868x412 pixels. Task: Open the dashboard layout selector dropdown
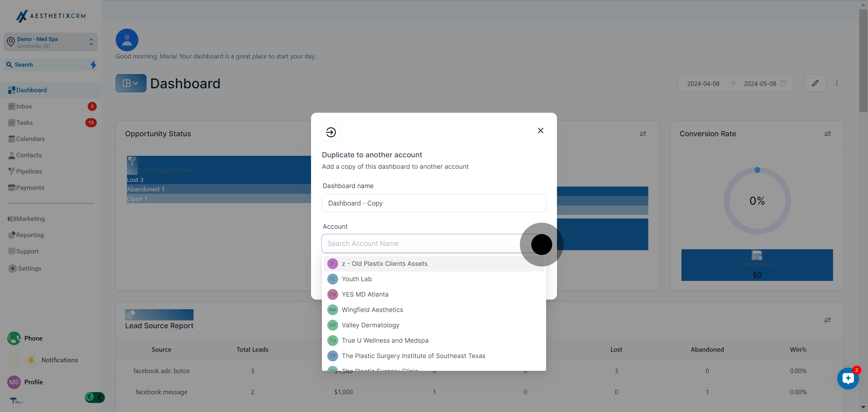[x=131, y=83]
